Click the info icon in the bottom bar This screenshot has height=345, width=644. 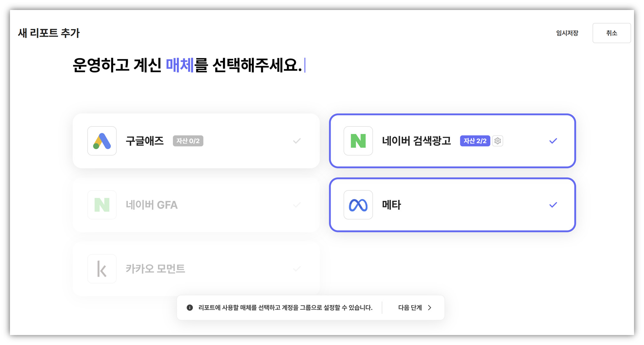pyautogui.click(x=190, y=308)
